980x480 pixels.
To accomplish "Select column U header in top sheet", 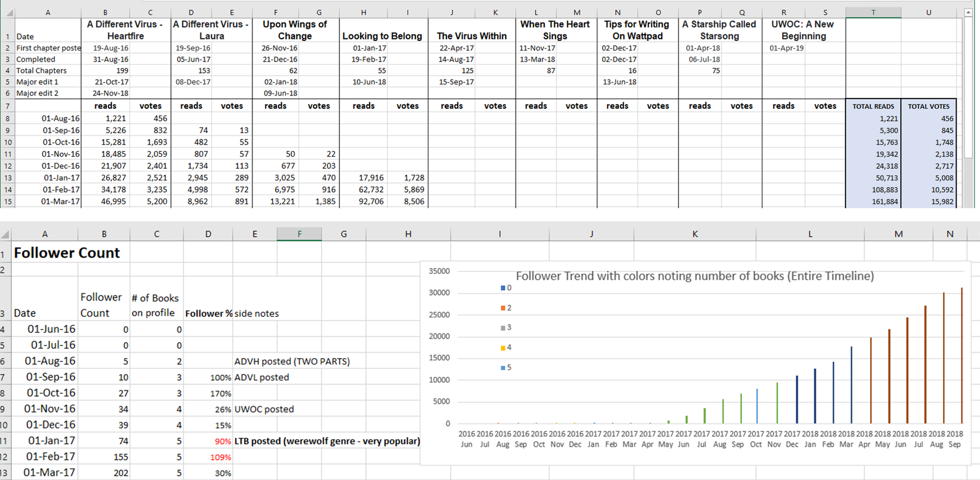I will tap(928, 13).
